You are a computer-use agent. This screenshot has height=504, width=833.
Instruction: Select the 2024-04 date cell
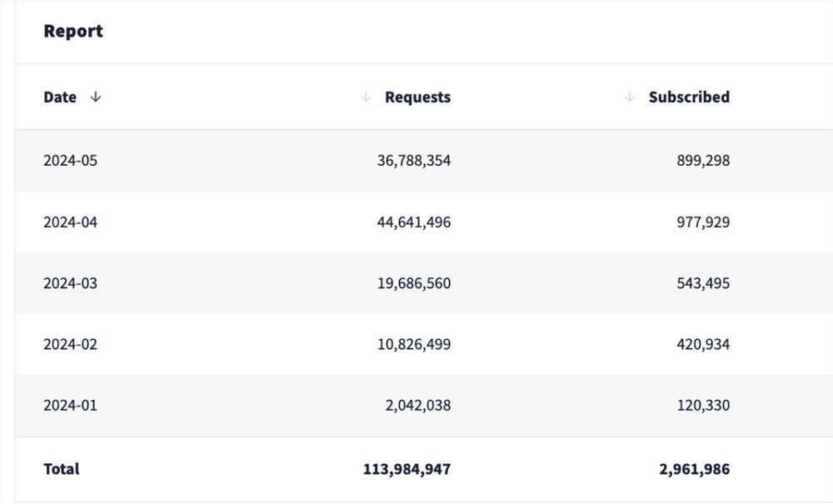71,222
